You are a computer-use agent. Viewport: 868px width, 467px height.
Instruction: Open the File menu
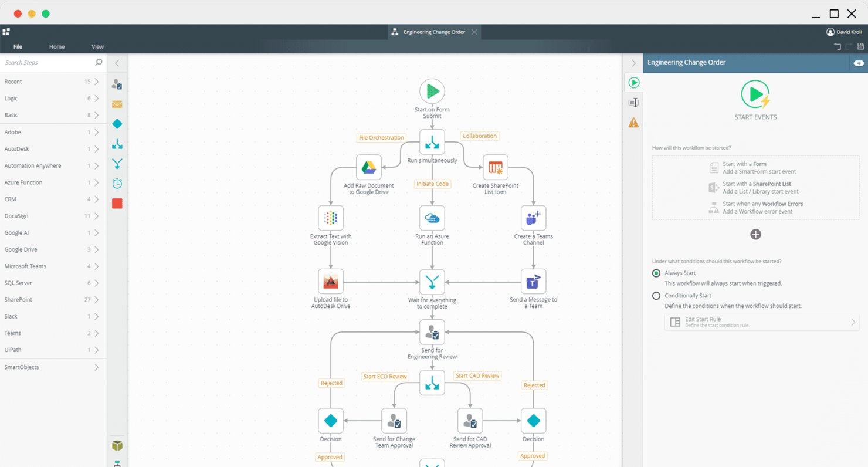[x=18, y=46]
